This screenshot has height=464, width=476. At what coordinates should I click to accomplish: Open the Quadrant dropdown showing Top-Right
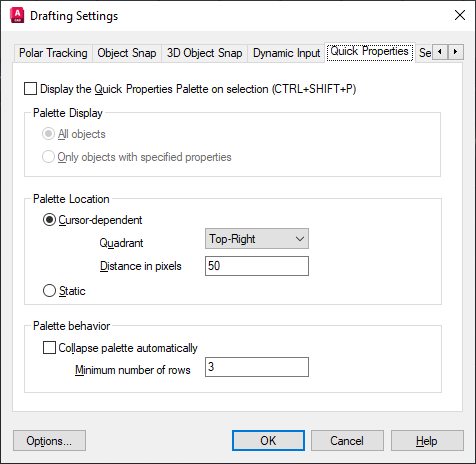[x=257, y=239]
